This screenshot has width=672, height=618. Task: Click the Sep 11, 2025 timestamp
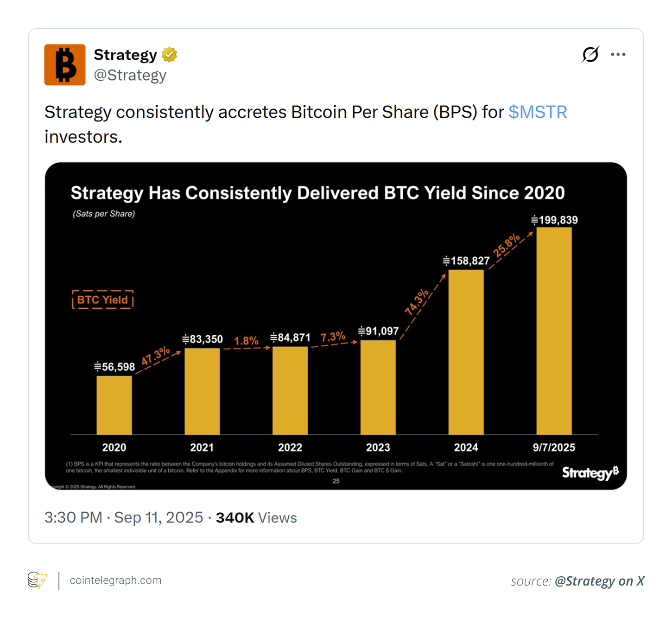pos(158,517)
